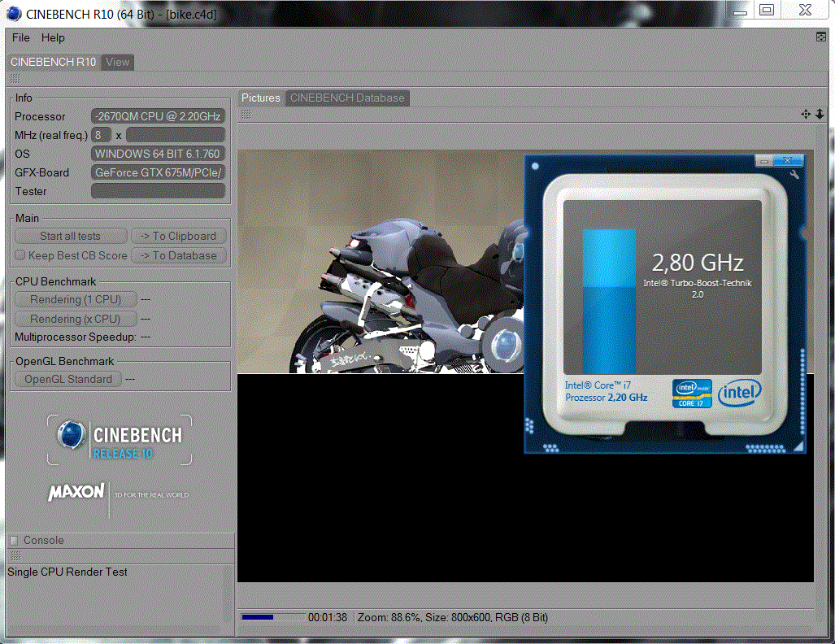Click the OS info field
The height and width of the screenshot is (644, 835).
159,154
